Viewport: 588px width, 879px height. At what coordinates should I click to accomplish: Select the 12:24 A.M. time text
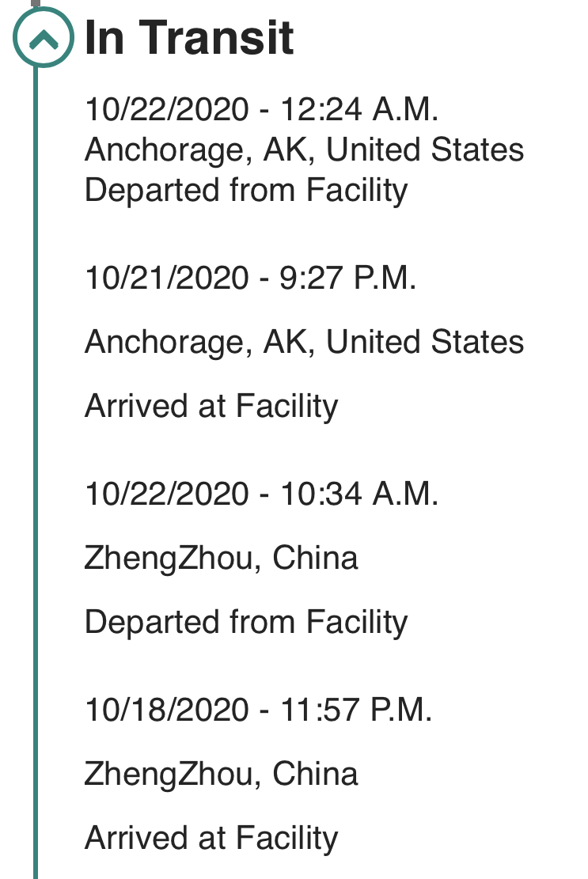pyautogui.click(x=360, y=109)
